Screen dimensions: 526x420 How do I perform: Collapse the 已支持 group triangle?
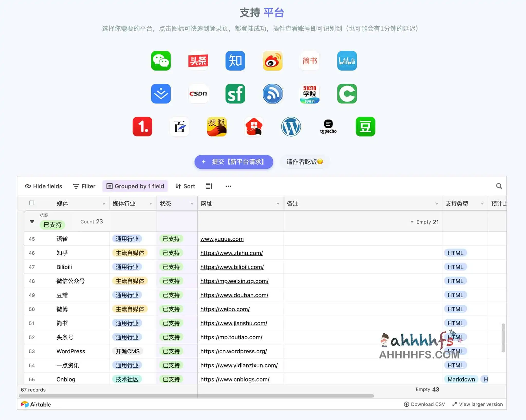[x=32, y=222]
